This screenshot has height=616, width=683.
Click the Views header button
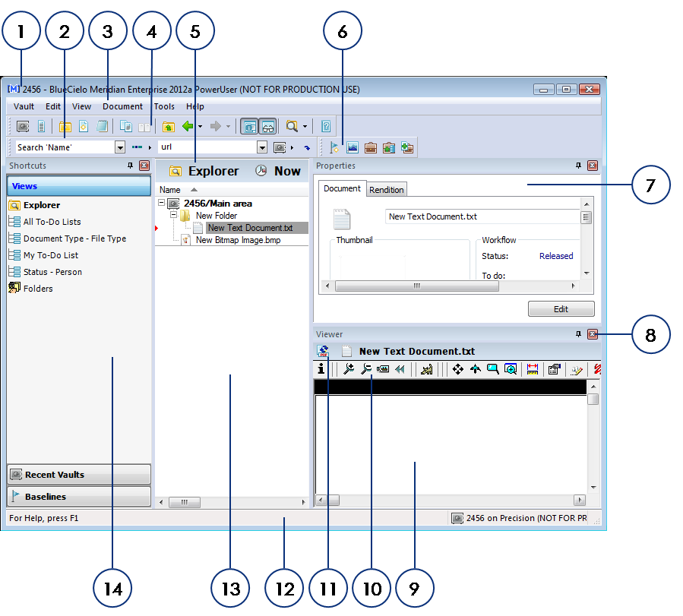[x=79, y=186]
